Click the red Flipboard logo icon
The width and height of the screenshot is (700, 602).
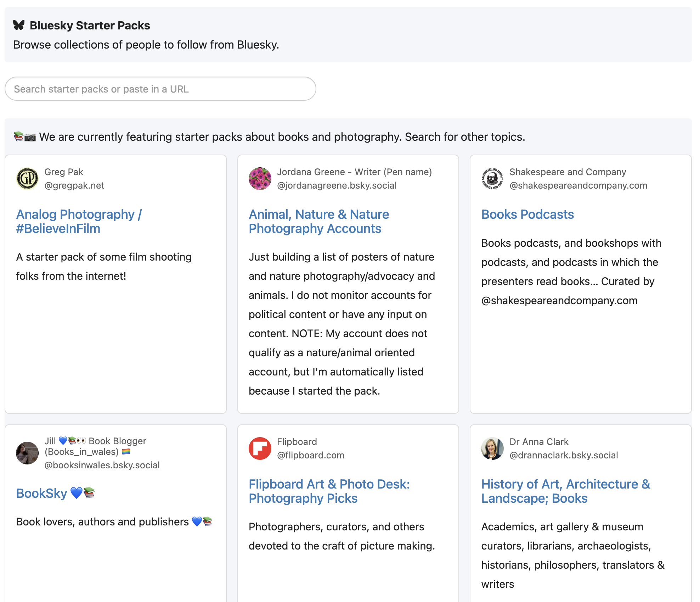[x=260, y=448]
